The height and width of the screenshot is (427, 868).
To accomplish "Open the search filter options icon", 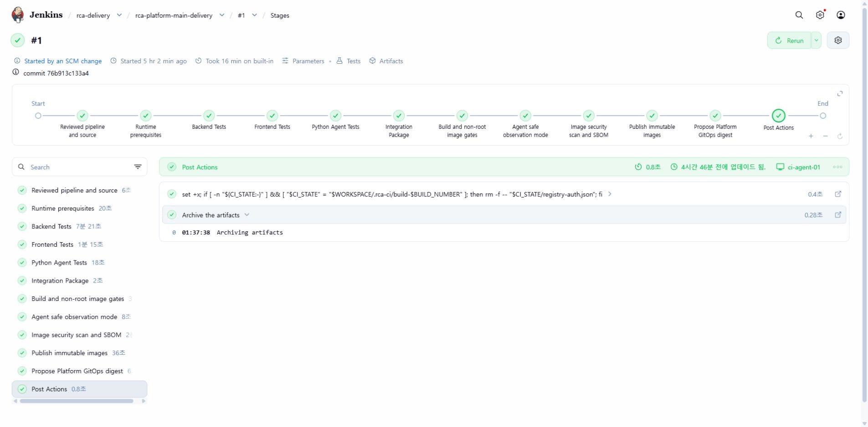I will tap(138, 167).
